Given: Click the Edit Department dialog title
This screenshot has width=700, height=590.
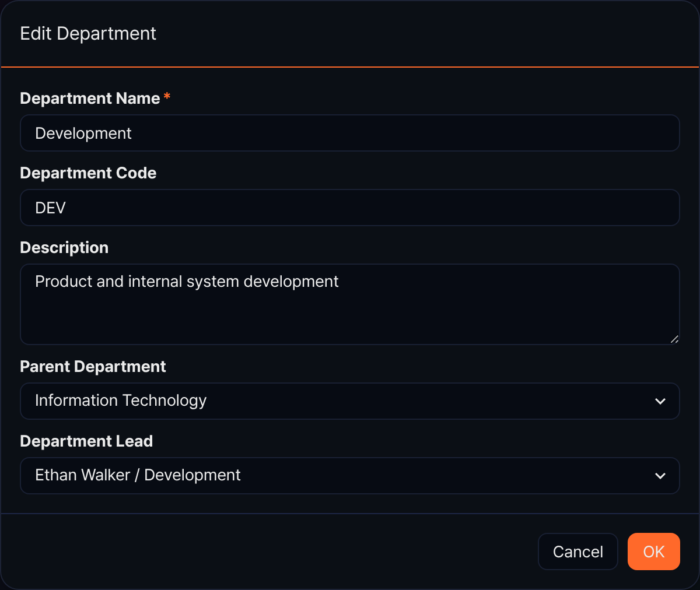Looking at the screenshot, I should [x=88, y=34].
